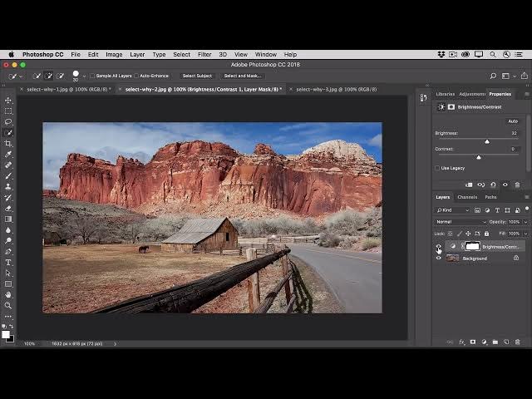Check the Use Legacy option
This screenshot has width=532, height=399.
pyautogui.click(x=438, y=168)
